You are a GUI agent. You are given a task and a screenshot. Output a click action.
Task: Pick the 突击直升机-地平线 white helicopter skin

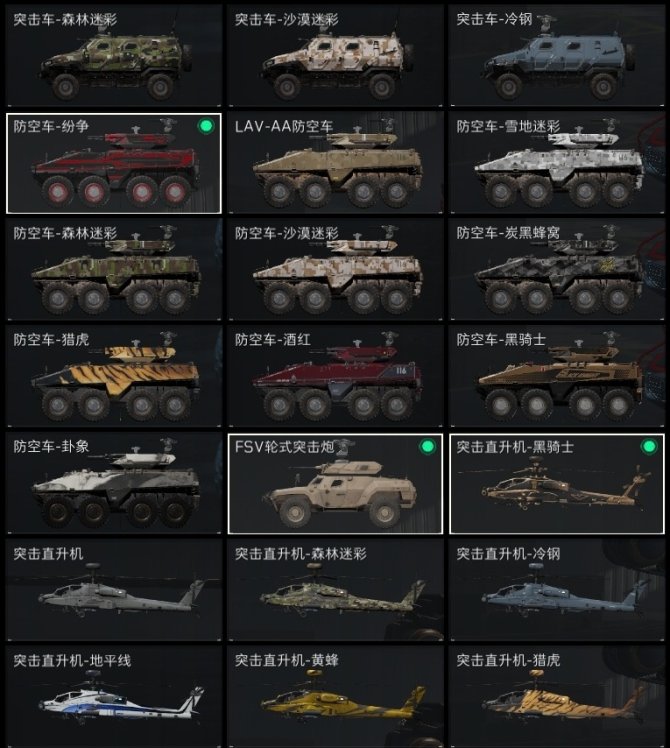click(x=114, y=696)
